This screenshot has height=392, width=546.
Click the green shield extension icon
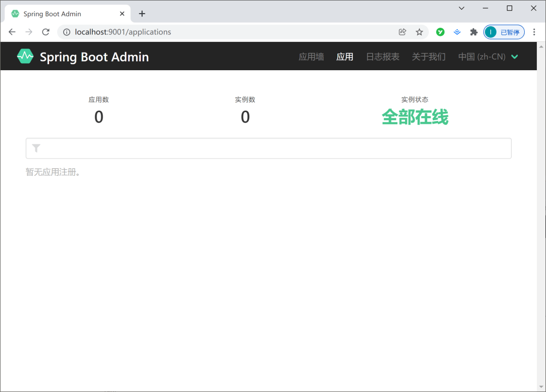click(x=440, y=31)
